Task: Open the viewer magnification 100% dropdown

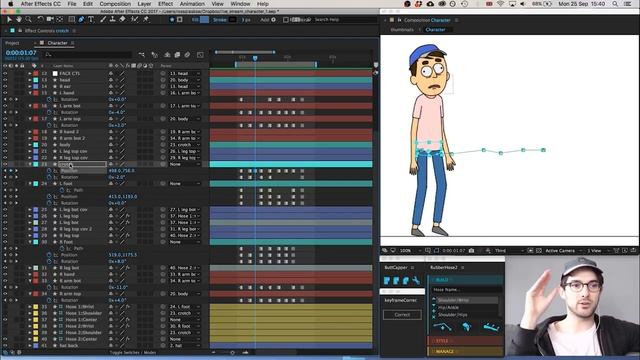Action: (x=410, y=251)
